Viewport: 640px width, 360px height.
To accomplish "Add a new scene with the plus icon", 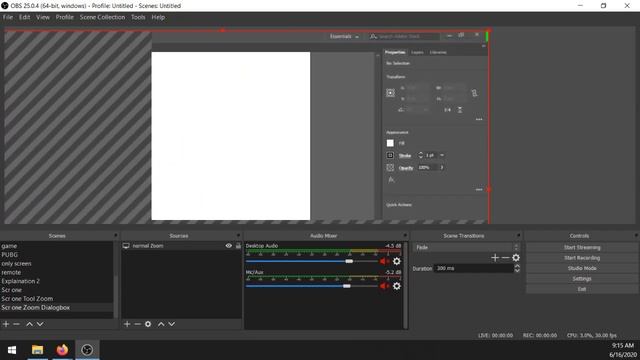I will (x=6, y=324).
